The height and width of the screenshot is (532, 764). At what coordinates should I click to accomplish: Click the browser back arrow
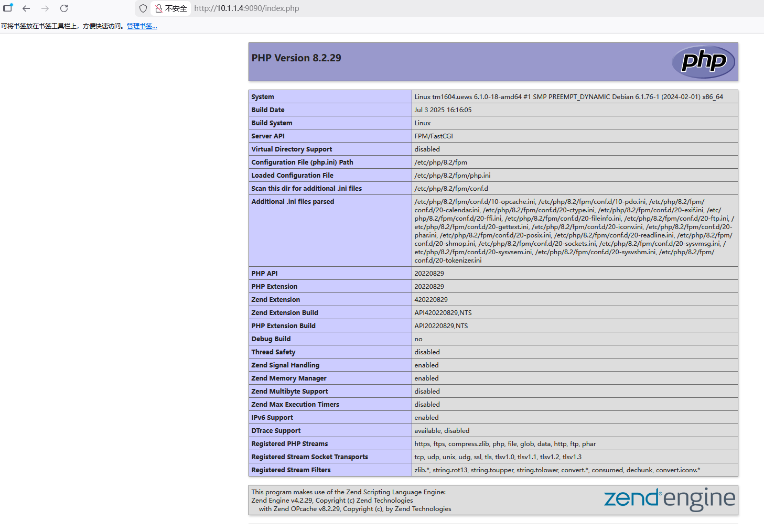click(26, 8)
